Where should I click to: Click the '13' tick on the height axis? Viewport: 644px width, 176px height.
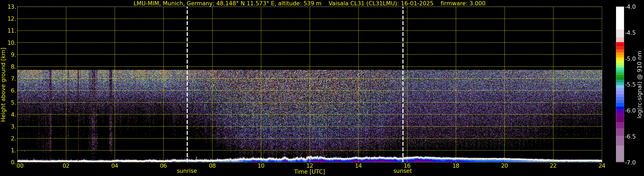point(12,7)
